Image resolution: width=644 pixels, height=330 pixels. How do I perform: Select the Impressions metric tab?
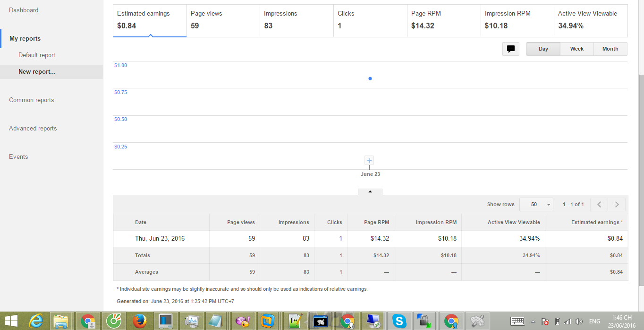tap(297, 20)
